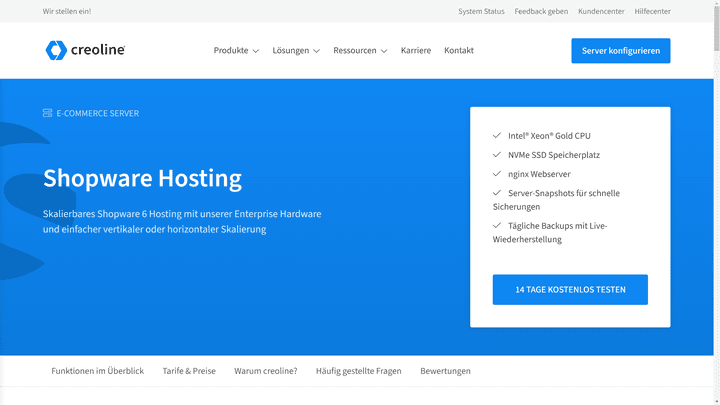
Task: Click the E-COMMERCE SERVER label
Action: (97, 113)
